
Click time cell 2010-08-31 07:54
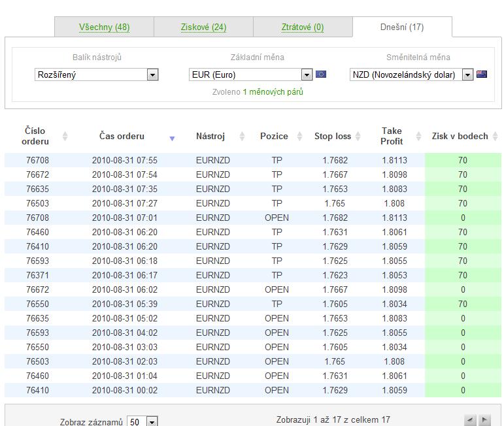[x=125, y=174]
